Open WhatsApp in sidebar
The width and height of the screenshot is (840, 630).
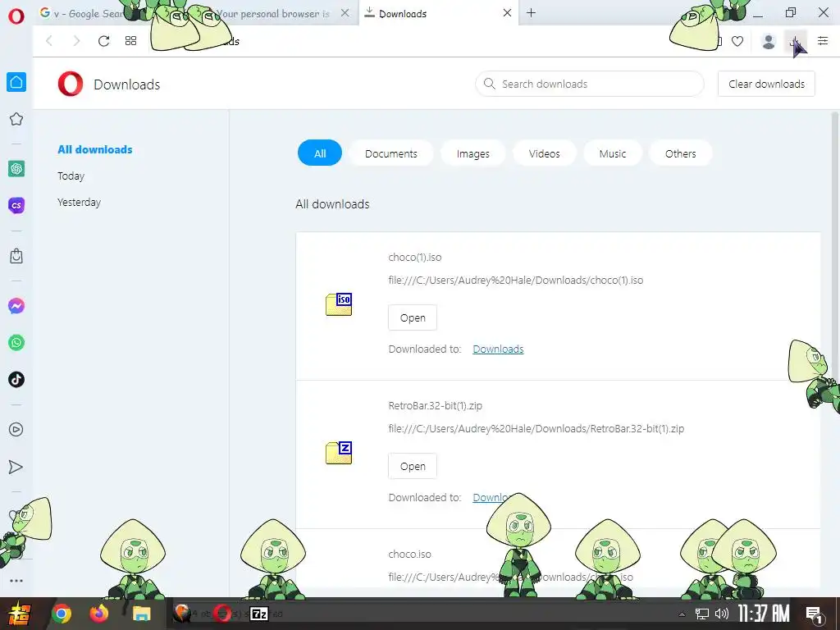(16, 342)
